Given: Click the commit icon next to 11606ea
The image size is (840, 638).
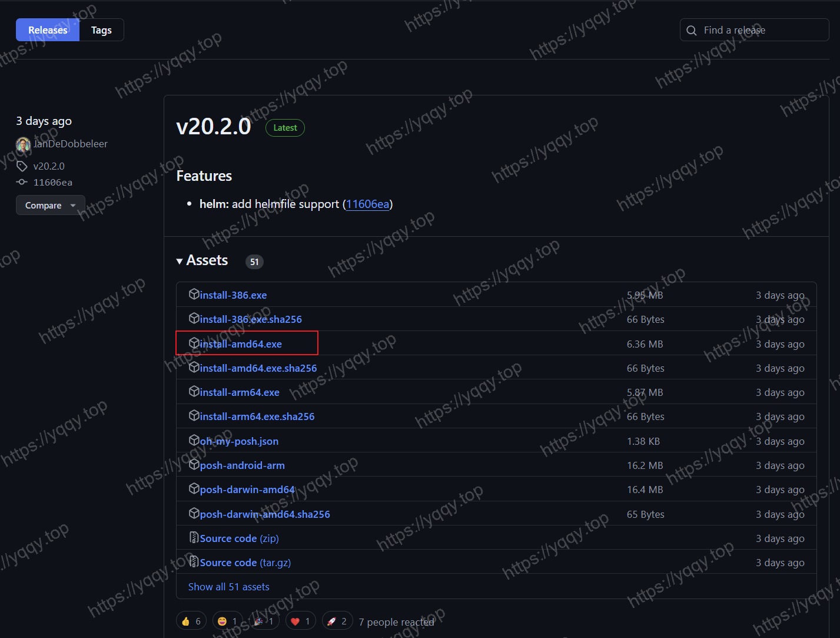Looking at the screenshot, I should (22, 182).
